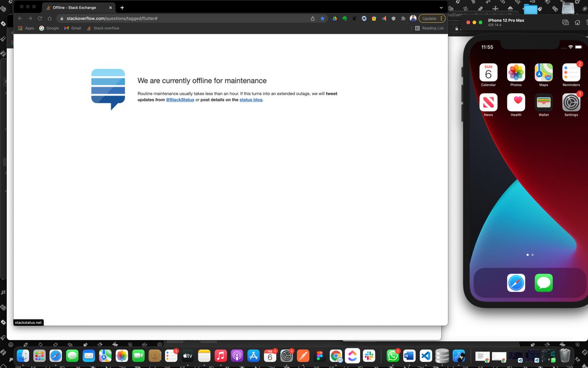Open Reminders app in the iPhone simulator
Image resolution: width=588 pixels, height=368 pixels.
pyautogui.click(x=571, y=72)
